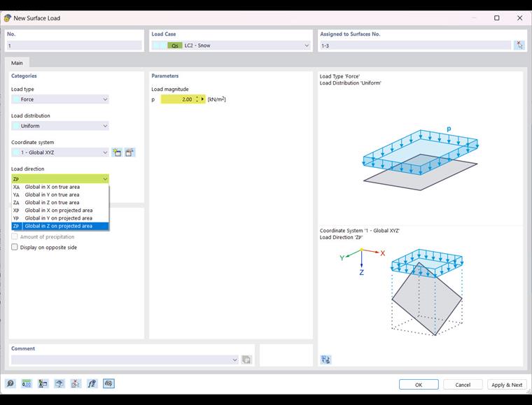
Task: Choose XA Global in X on true area
Action: click(60, 187)
